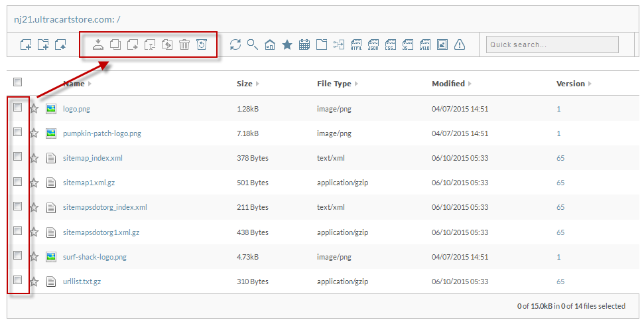The width and height of the screenshot is (644, 324).
Task: Check the box for sitemap1.xml.gz
Action: 18,181
